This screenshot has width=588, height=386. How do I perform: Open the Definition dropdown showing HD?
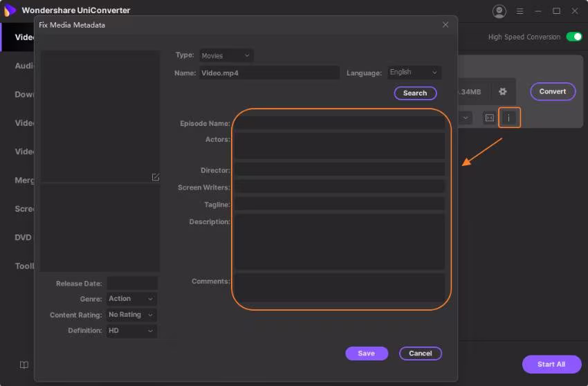click(x=131, y=331)
